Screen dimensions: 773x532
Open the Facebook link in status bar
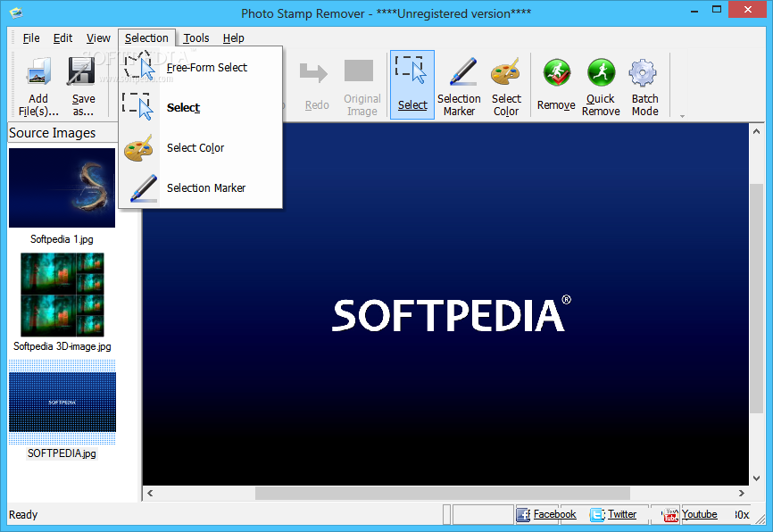pos(554,514)
